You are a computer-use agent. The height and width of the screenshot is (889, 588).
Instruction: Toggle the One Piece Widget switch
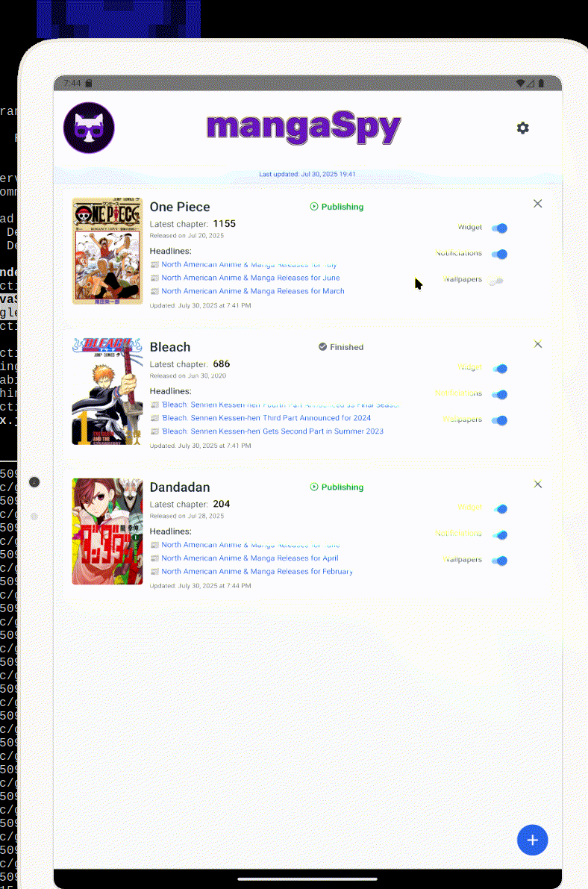pyautogui.click(x=499, y=228)
